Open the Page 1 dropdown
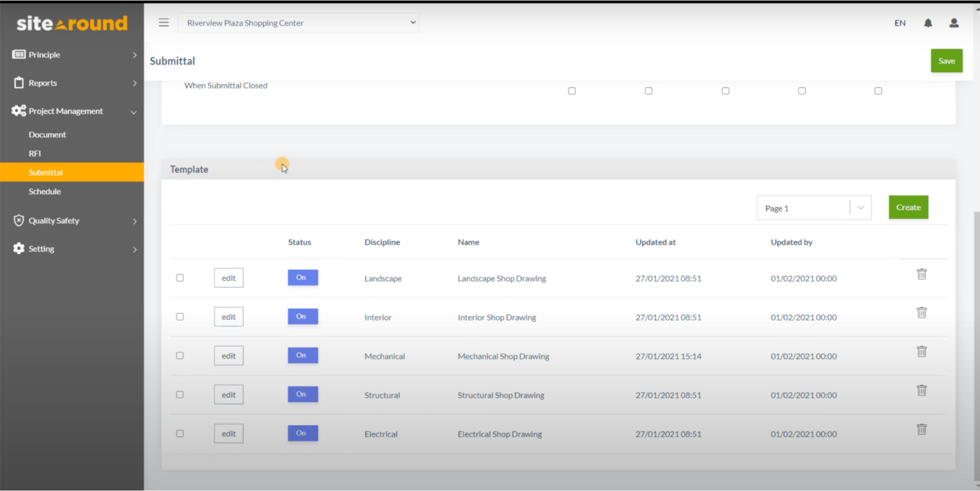Image resolution: width=980 pixels, height=491 pixels. coord(814,208)
